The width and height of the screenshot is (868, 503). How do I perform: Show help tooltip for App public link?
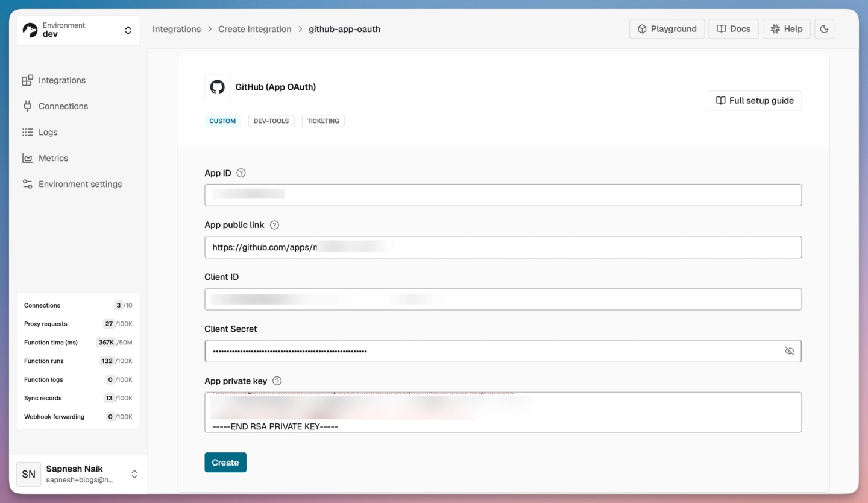[274, 225]
